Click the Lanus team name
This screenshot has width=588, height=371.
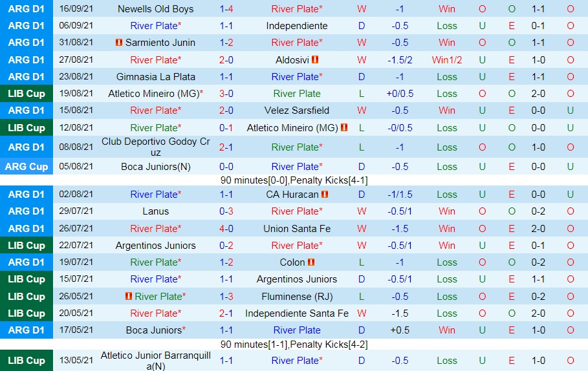[155, 211]
